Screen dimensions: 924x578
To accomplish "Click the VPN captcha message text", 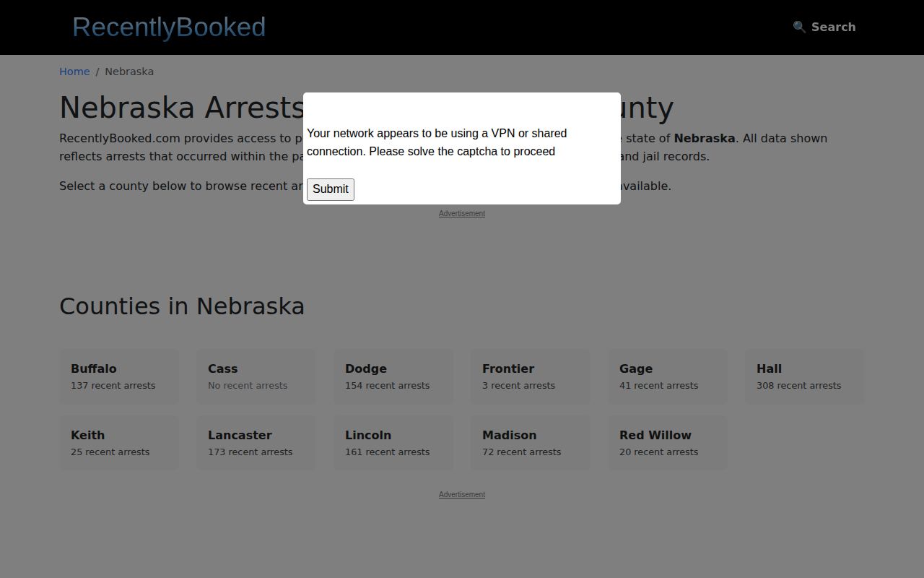I will pos(437,142).
